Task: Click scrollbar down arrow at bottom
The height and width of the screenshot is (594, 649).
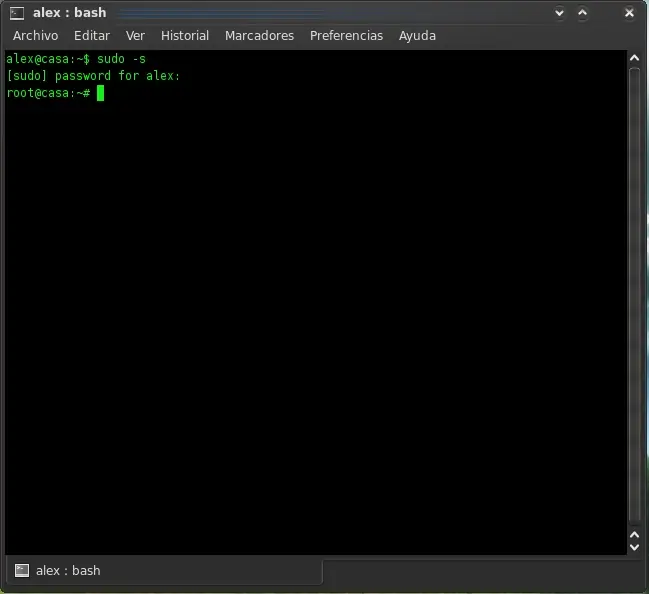Action: tap(635, 547)
